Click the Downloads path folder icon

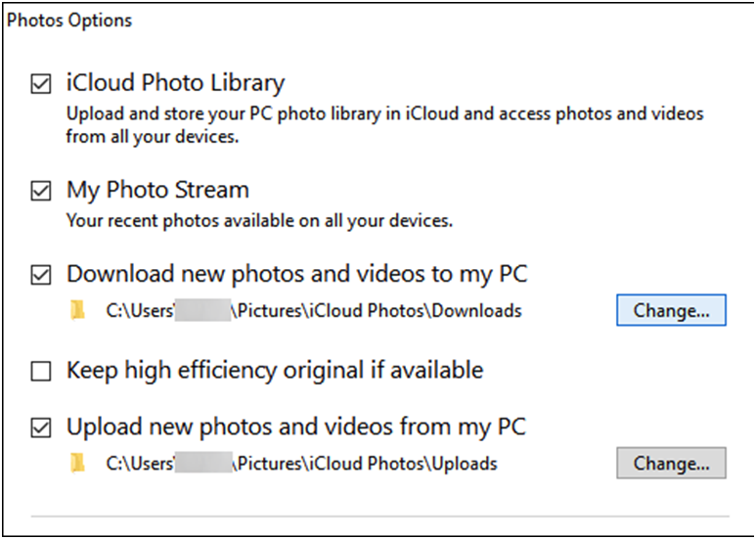point(78,311)
